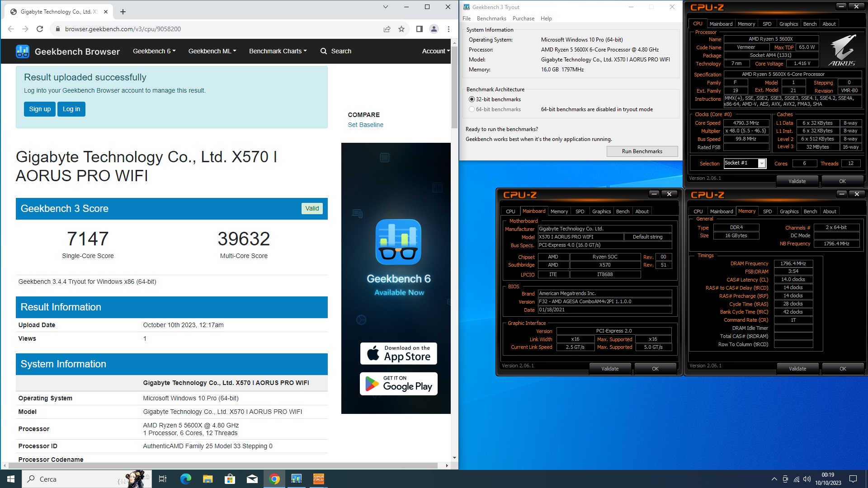868x488 pixels.
Task: Open Chrome tab search chevron
Action: coord(385,7)
